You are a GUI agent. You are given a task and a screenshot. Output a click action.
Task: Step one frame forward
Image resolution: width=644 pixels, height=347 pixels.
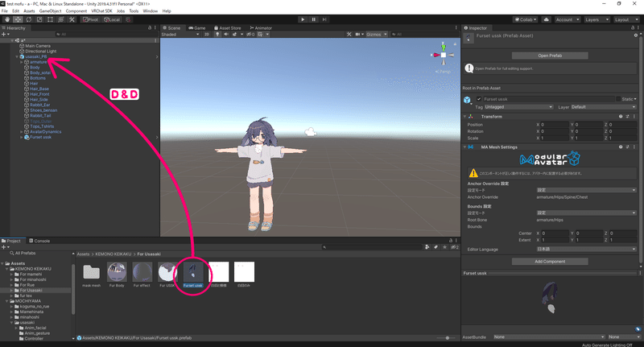point(324,19)
